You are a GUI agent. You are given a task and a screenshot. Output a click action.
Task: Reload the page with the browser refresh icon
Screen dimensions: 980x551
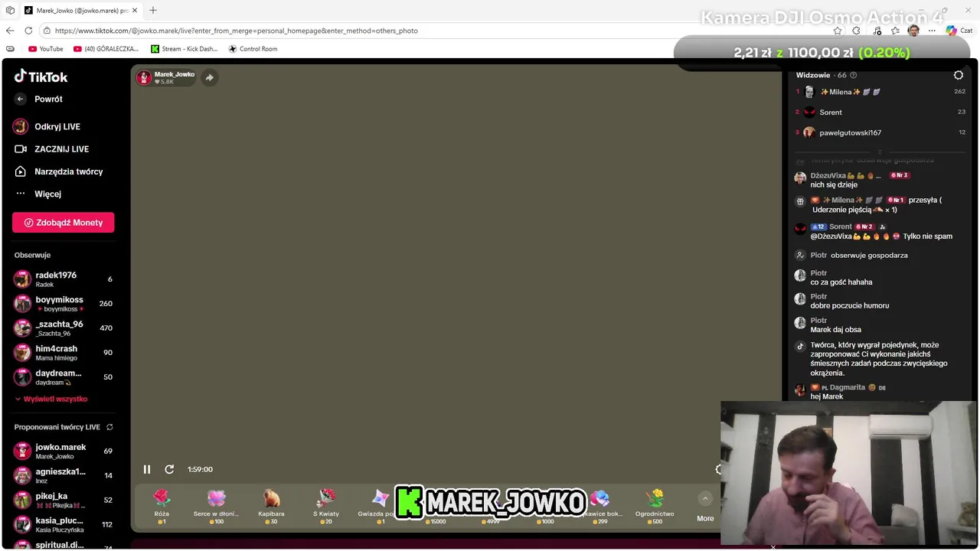(x=28, y=31)
